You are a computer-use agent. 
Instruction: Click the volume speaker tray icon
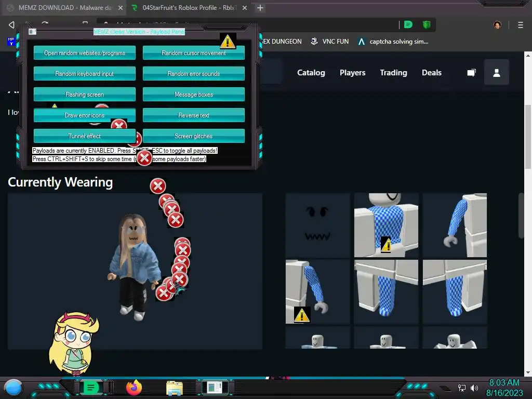(x=474, y=388)
